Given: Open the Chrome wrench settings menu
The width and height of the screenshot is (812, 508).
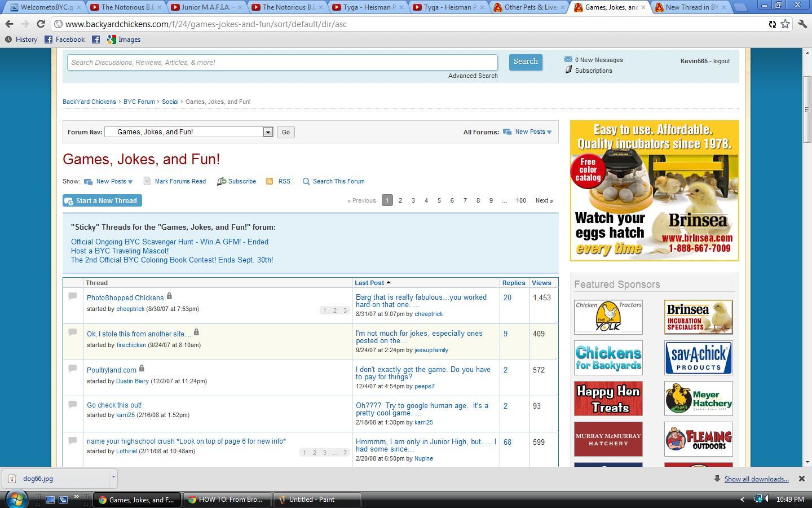Looking at the screenshot, I should 801,24.
